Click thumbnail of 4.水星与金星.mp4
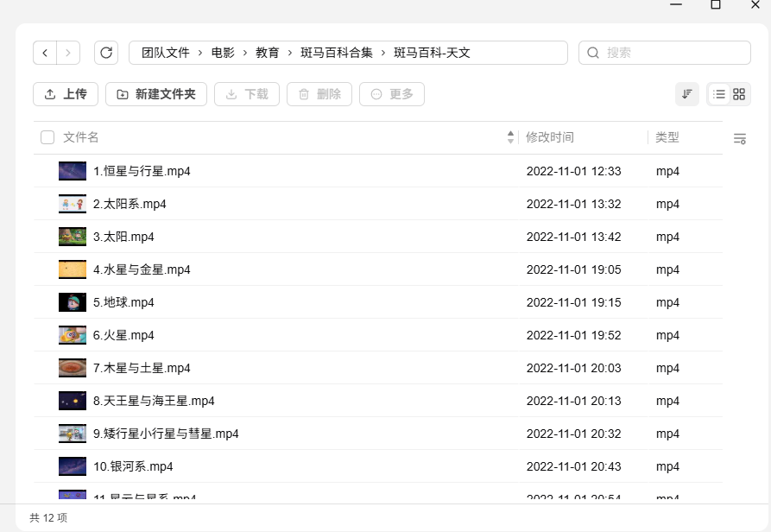 point(73,269)
